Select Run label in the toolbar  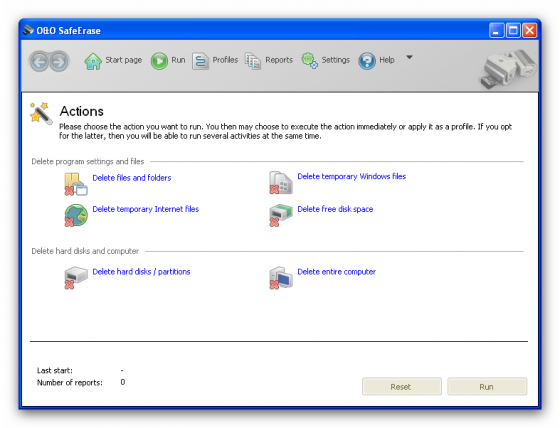[178, 60]
